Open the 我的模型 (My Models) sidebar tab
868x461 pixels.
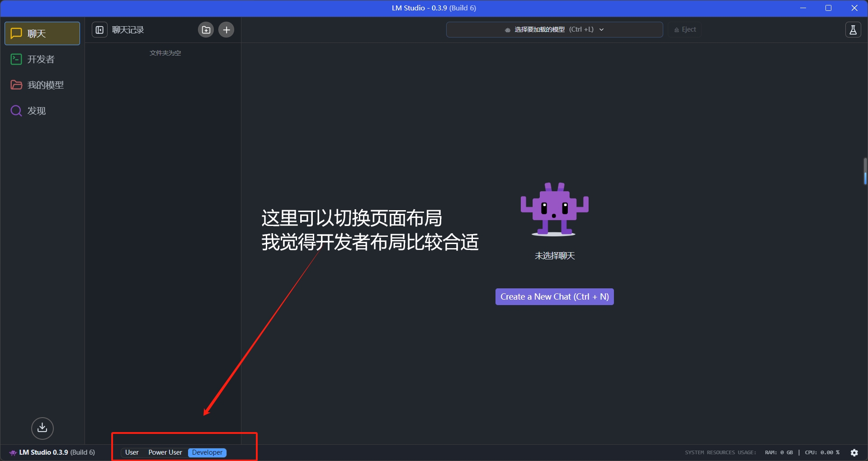click(42, 85)
